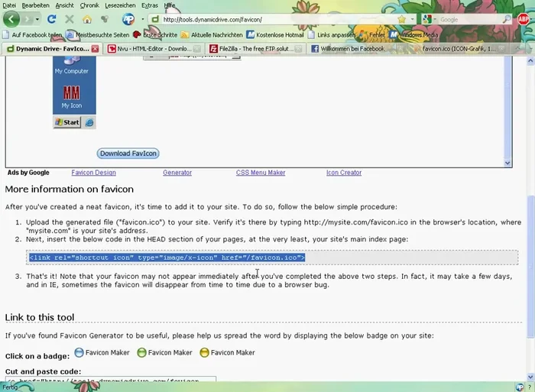
Task: Open the Generator ad link
Action: (177, 173)
